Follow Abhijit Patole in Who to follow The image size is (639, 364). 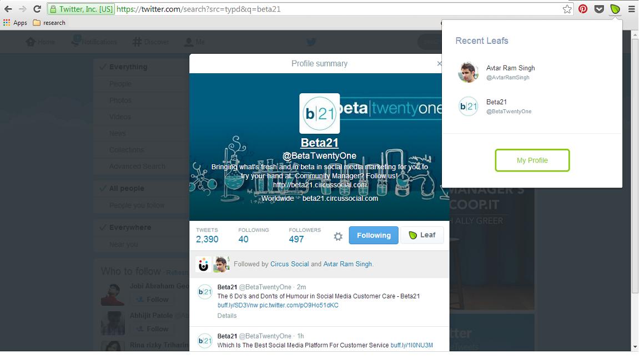[153, 329]
